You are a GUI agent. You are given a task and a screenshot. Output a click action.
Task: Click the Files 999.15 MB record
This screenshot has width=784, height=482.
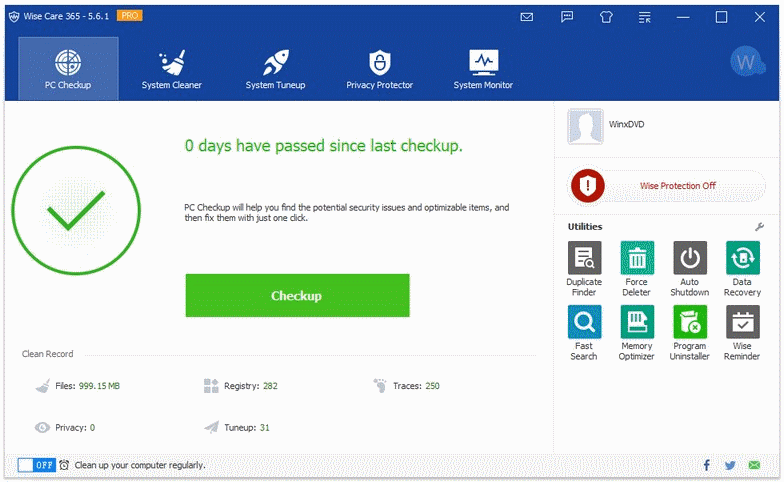[78, 386]
